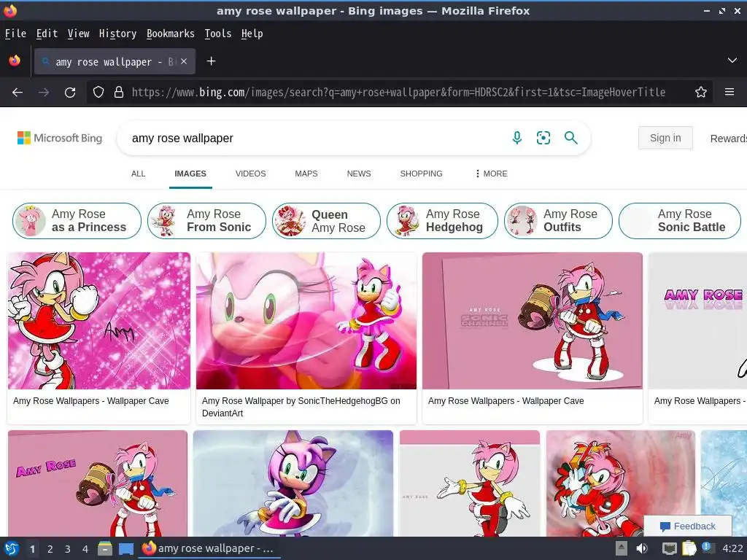This screenshot has width=747, height=560.
Task: Switch to workspace 3 in taskbar
Action: coord(68,549)
